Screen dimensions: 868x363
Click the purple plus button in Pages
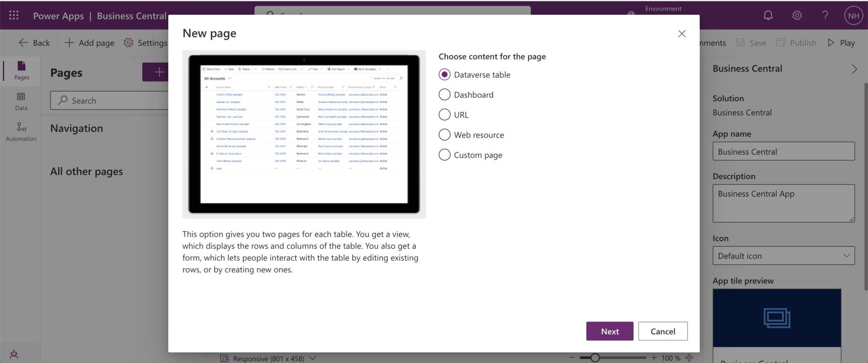[x=156, y=72]
